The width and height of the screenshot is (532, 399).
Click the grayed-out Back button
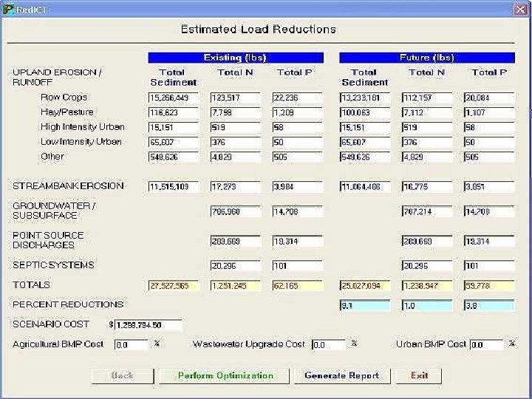(122, 375)
